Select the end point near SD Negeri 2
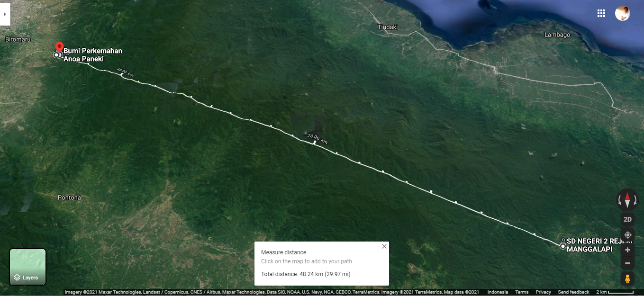 tap(562, 246)
